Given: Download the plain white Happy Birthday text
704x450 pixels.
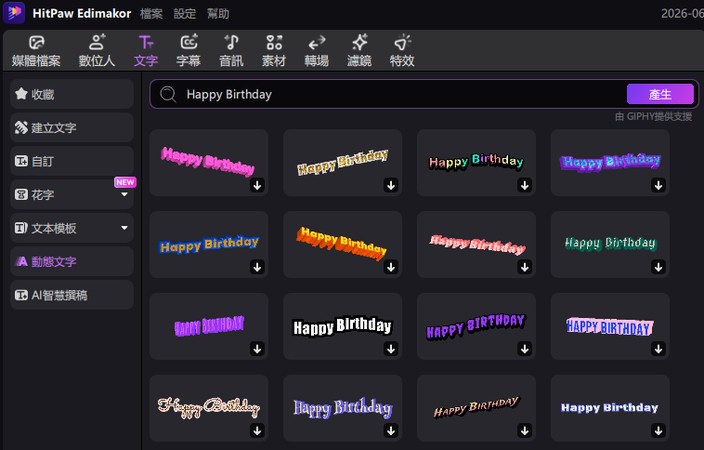Looking at the screenshot, I should [x=659, y=430].
